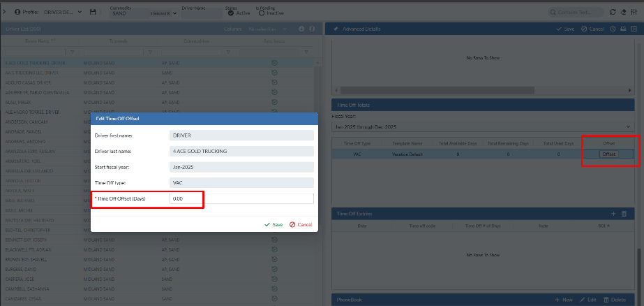Select the CANIZARES, CESAR row
This screenshot has height=306, width=644.
(x=157, y=298)
